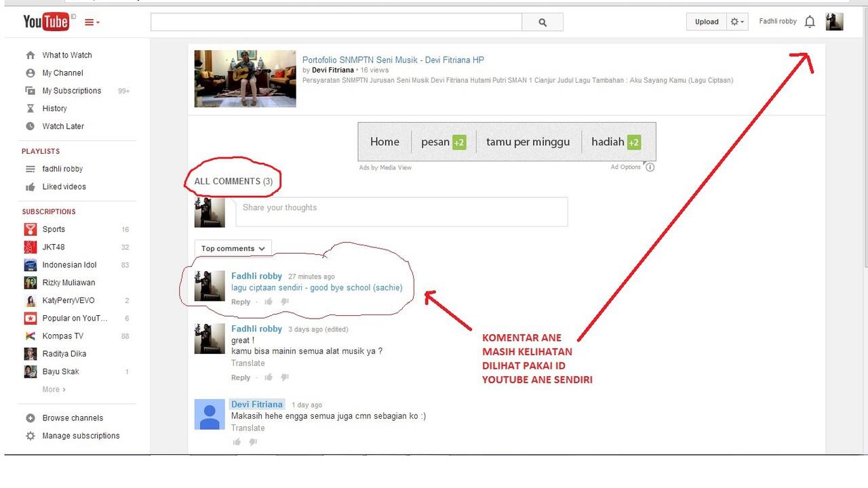The image size is (868, 488).
Task: Click inside Share your thoughts box
Action: pos(401,211)
